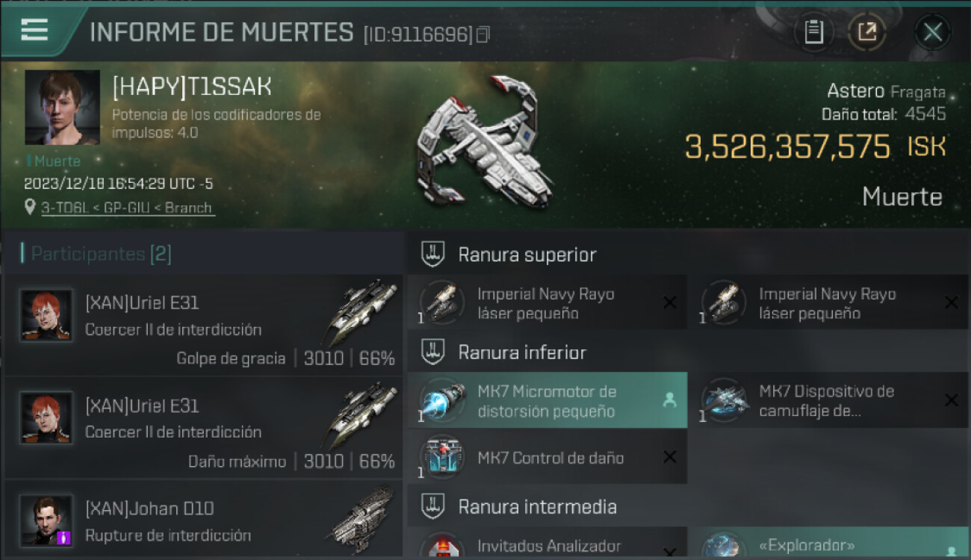Select MK7 Dispositivo de camuflaje module
The width and height of the screenshot is (971, 560).
pyautogui.click(x=828, y=400)
